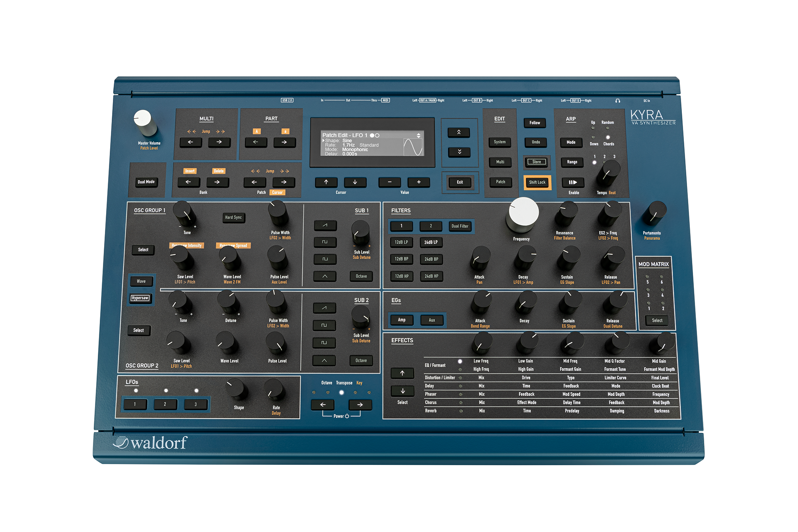The width and height of the screenshot is (798, 532).
Task: Click the double chevron page up button
Action: coord(459,132)
